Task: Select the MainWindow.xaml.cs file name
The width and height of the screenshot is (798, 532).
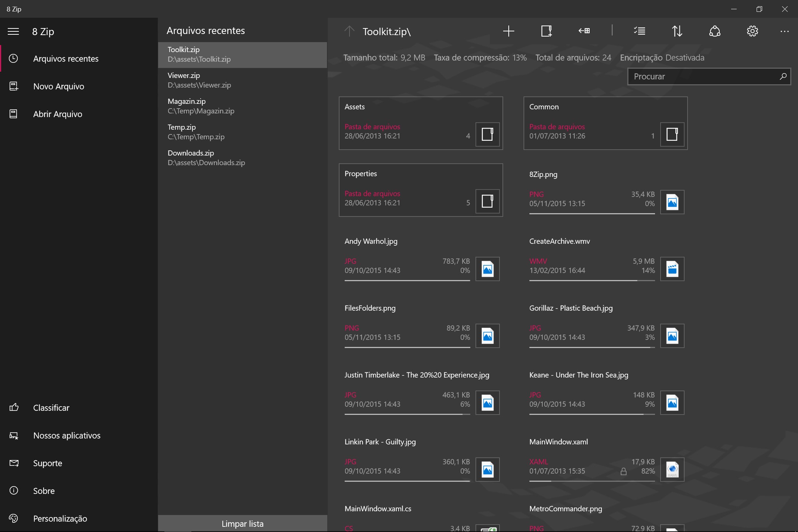Action: (x=378, y=509)
